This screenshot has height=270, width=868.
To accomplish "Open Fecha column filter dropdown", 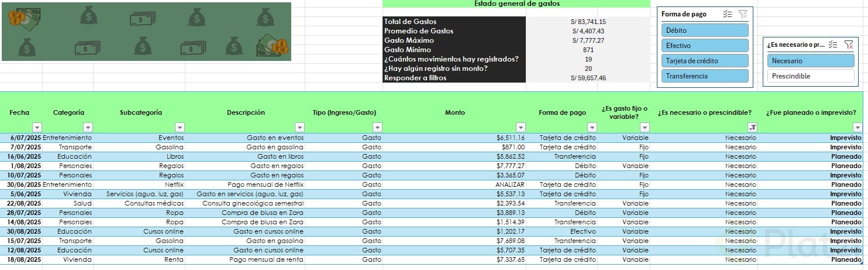I will pyautogui.click(x=37, y=127).
